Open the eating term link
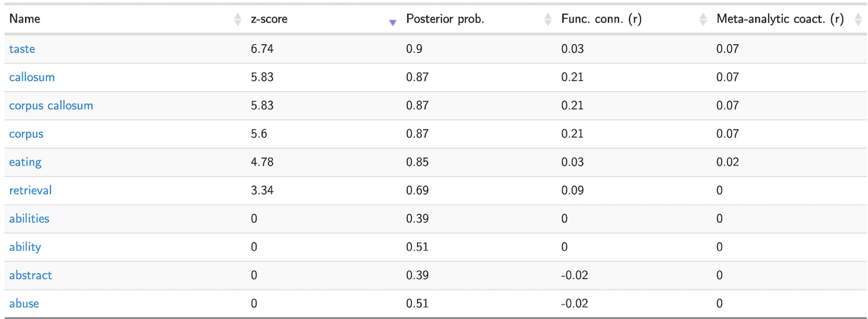 coord(25,162)
